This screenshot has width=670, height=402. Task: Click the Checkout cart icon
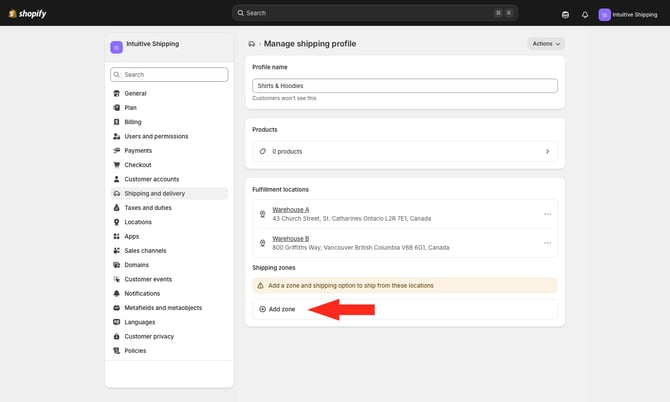[116, 165]
